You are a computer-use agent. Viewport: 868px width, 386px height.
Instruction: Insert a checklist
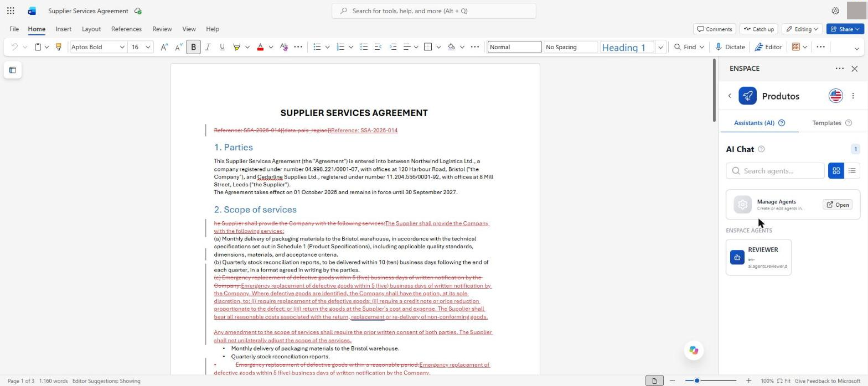pos(364,47)
